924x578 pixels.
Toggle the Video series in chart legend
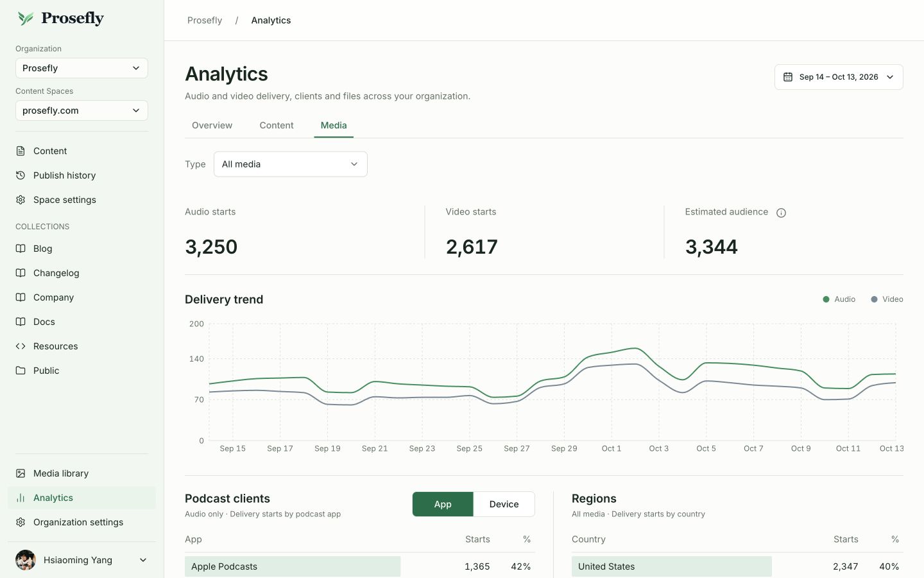[887, 299]
